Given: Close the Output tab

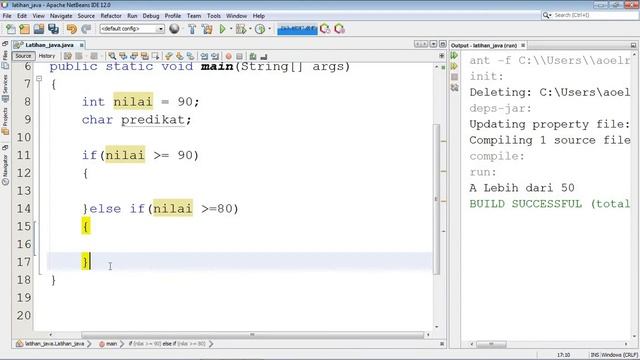Looking at the screenshot, I should pos(523,45).
